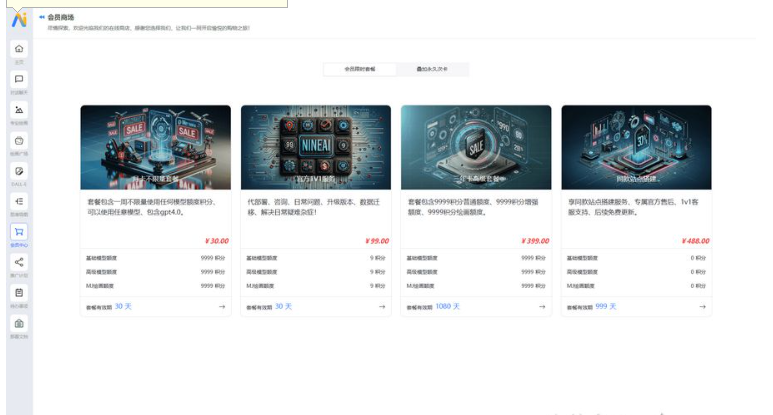Click the basic model quota row on ¥488.00 card
The width and height of the screenshot is (773, 415).
pos(636,258)
